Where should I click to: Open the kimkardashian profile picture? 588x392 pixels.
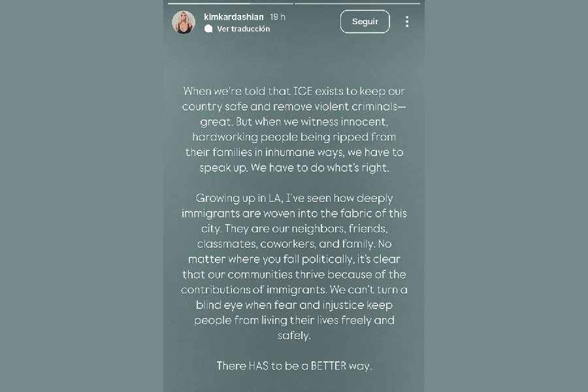coord(184,22)
